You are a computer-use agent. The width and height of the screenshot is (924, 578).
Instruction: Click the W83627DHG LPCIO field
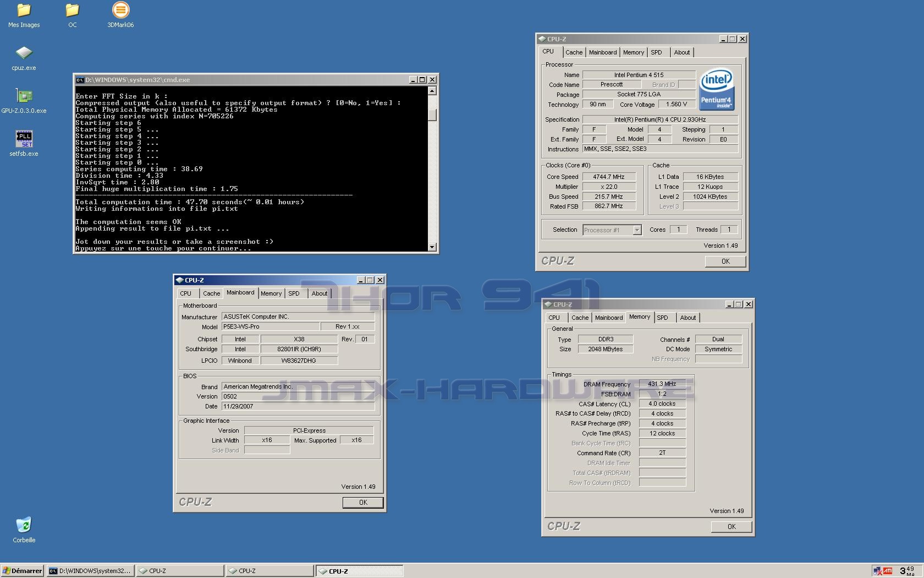pos(299,361)
